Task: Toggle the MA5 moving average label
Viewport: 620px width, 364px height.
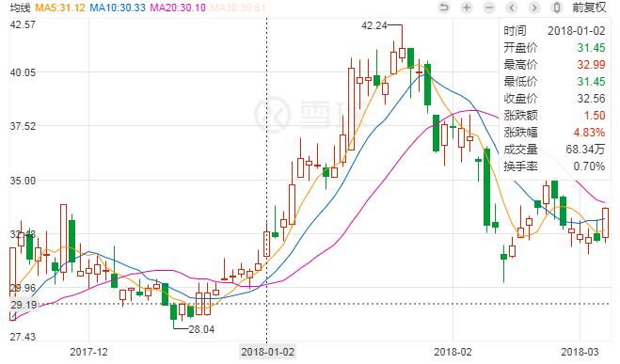Action: (x=60, y=8)
